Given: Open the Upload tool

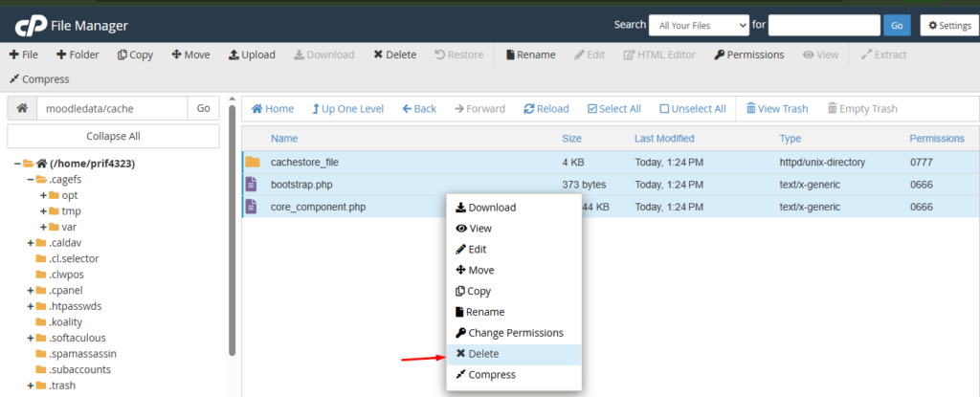Looking at the screenshot, I should [x=252, y=55].
